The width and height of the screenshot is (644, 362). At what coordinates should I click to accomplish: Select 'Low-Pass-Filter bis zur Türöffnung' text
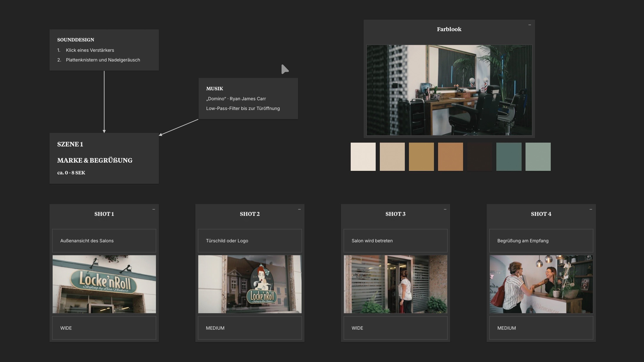(x=243, y=108)
